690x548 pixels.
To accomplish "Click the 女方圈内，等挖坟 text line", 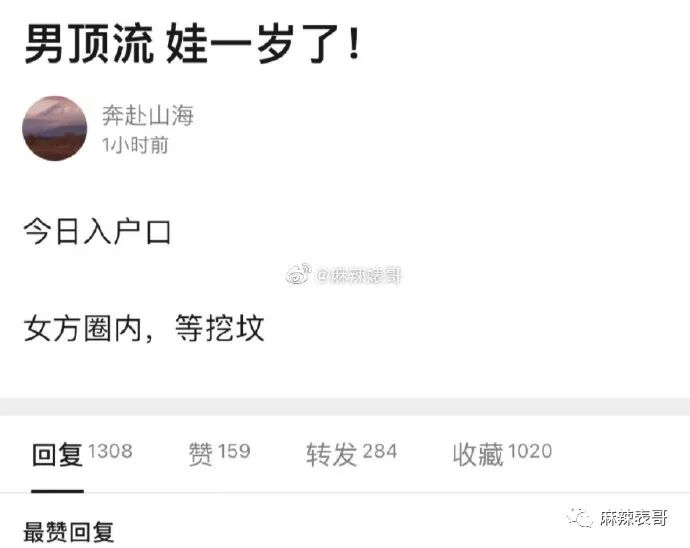I will tap(144, 328).
